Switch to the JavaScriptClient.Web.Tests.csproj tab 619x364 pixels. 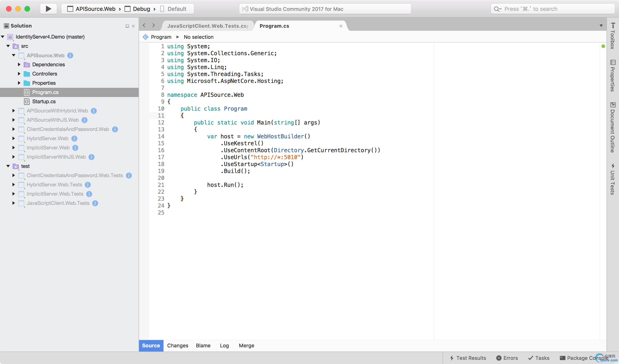[208, 26]
